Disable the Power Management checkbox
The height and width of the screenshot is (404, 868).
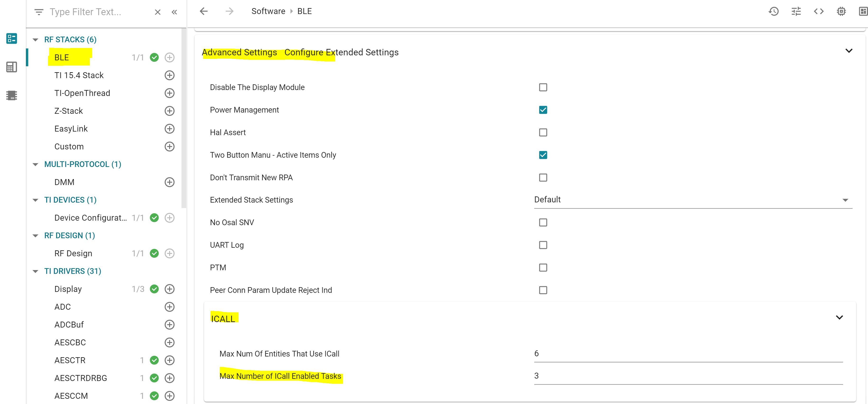543,110
